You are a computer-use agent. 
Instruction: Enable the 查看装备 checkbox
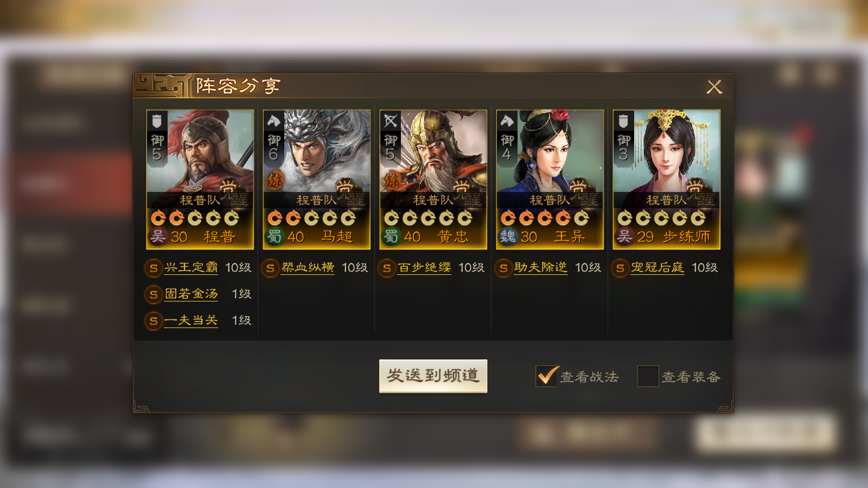648,376
